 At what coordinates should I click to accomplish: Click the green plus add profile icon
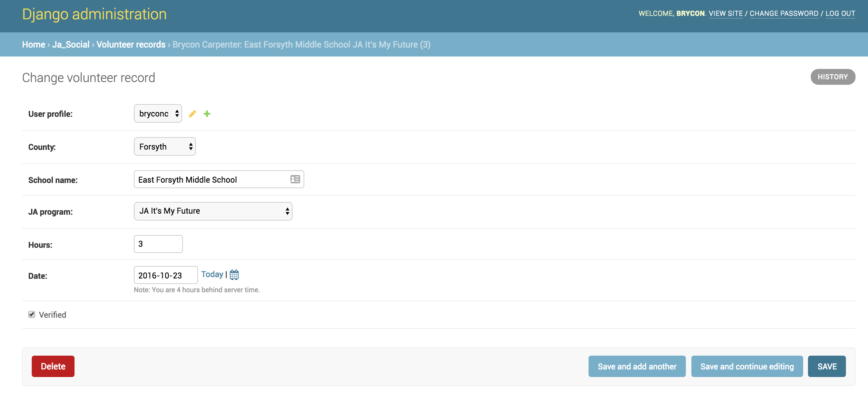207,114
